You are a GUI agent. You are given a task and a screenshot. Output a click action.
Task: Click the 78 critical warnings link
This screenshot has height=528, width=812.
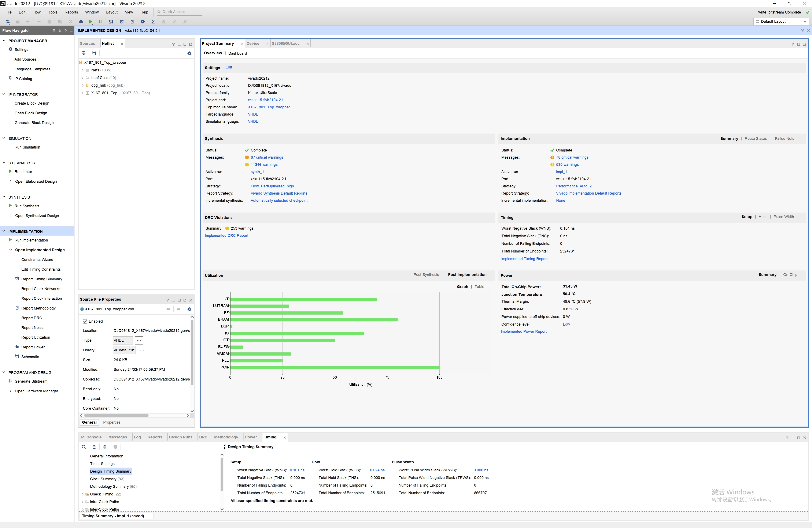[572, 157]
